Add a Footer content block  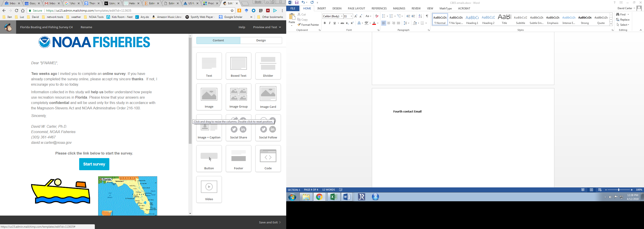coord(239,159)
